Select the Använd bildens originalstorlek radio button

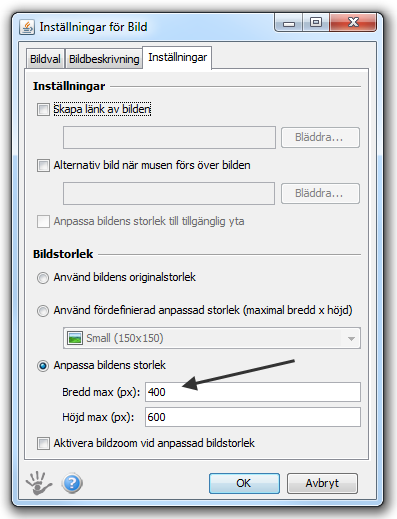(43, 277)
